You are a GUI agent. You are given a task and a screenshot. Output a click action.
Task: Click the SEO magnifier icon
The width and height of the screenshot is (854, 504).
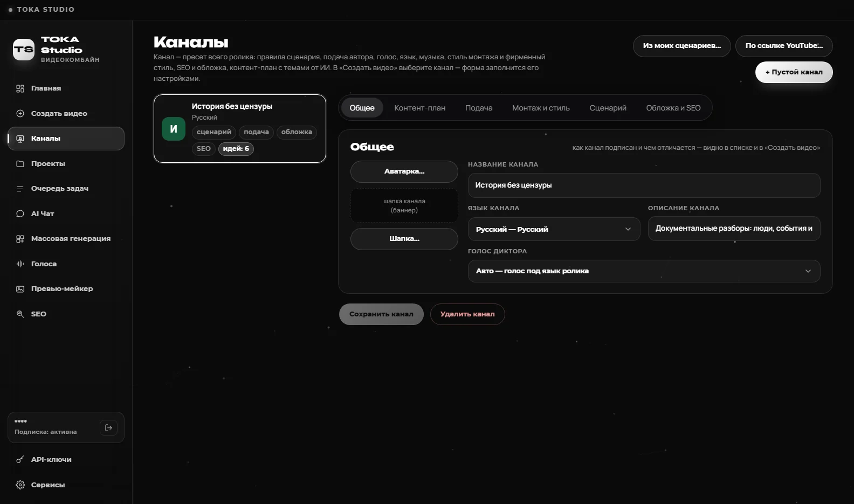tap(20, 314)
